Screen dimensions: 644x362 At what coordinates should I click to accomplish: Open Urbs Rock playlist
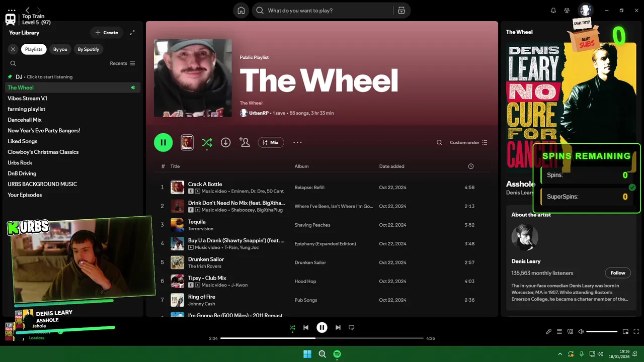[x=72, y=162]
